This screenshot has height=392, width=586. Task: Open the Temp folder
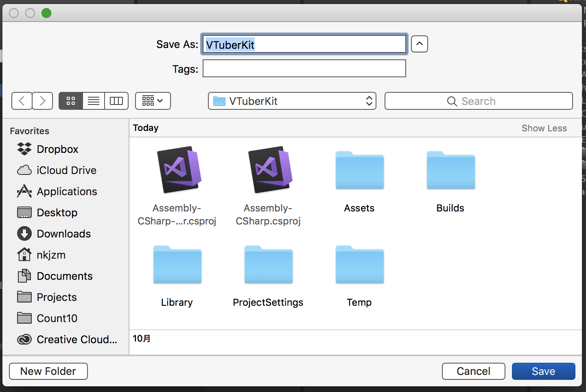[360, 265]
